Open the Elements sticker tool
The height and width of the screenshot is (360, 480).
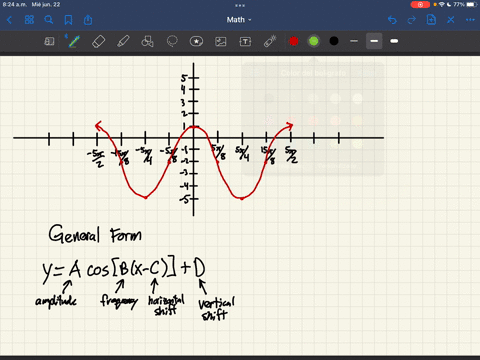(x=196, y=41)
